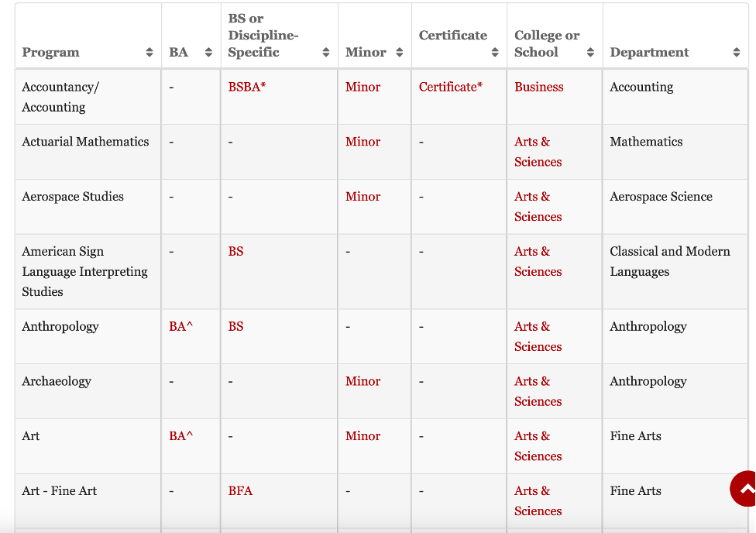Sort the Certificate column via arrows
Screen dimensions: 756x533
click(495, 53)
